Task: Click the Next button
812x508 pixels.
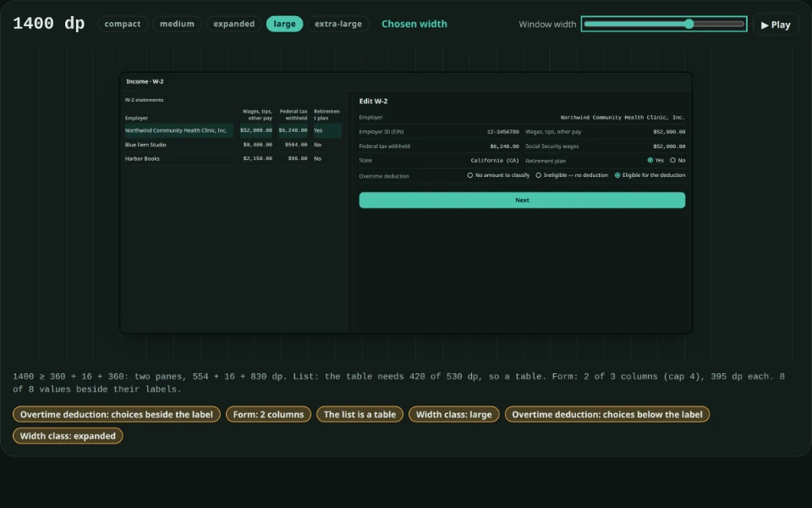Action: [x=522, y=200]
